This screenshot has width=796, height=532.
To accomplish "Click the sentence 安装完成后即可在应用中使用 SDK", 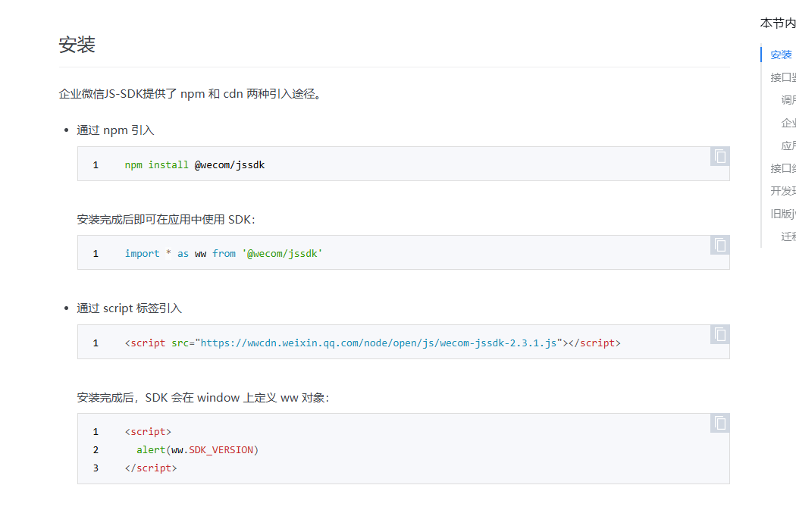I will (166, 220).
